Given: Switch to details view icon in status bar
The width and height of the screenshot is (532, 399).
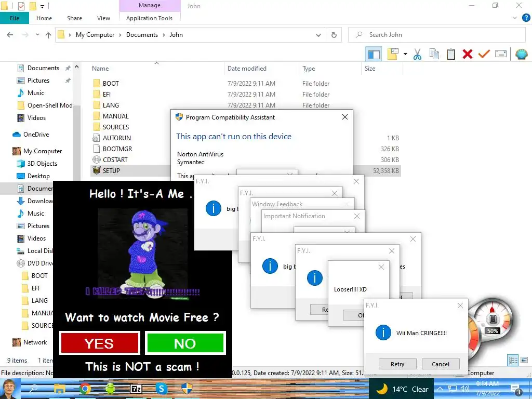Looking at the screenshot, I should point(513,361).
